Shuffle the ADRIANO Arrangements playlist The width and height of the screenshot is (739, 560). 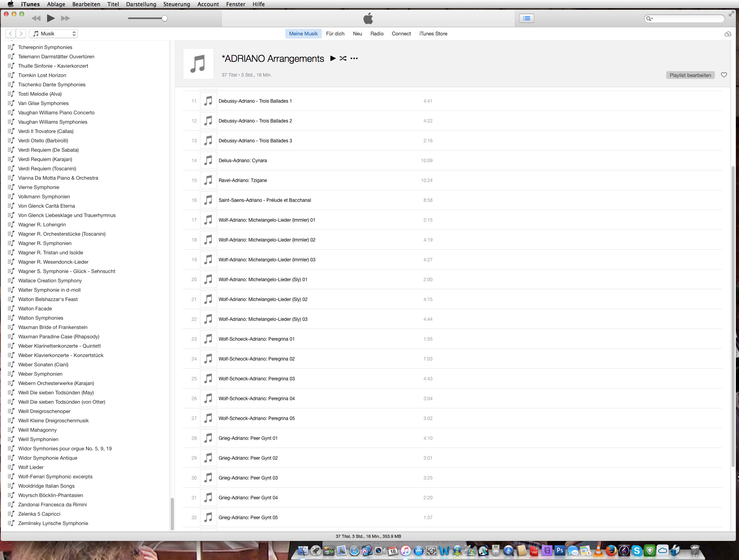(343, 58)
